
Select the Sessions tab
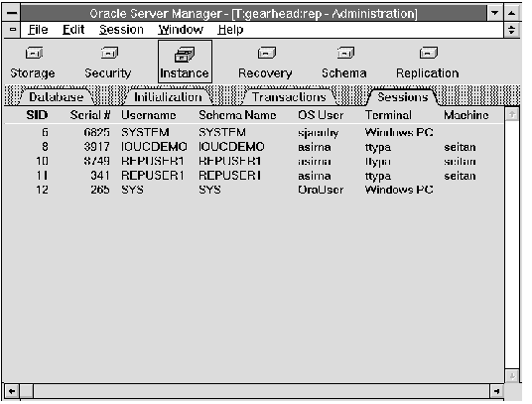[x=403, y=97]
